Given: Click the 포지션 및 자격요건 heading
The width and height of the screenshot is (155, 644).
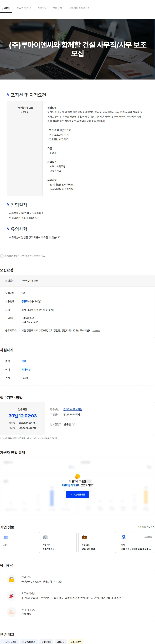Looking at the screenshot, I should click(x=28, y=95).
